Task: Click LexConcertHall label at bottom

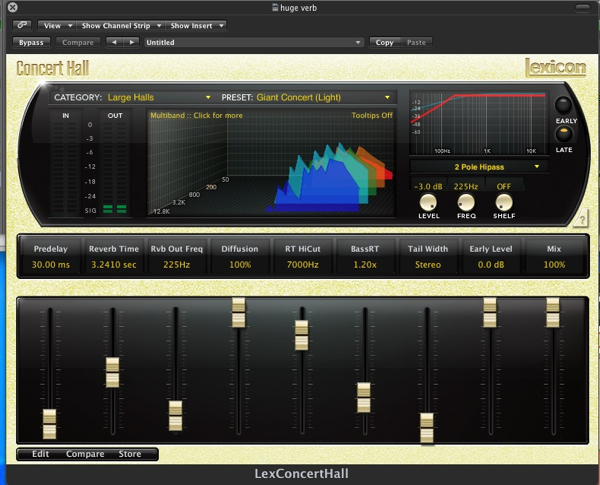Action: (x=301, y=474)
